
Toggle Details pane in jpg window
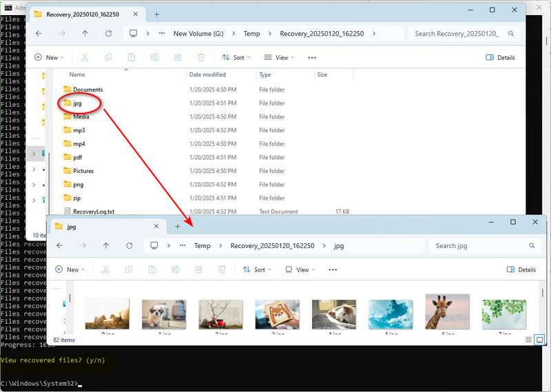(x=521, y=269)
